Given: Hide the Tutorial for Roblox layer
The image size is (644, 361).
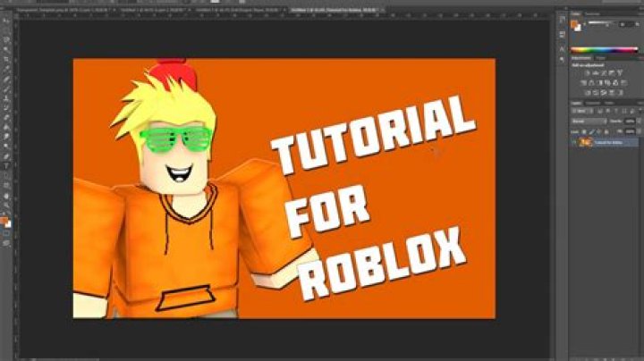Looking at the screenshot, I should point(573,142).
